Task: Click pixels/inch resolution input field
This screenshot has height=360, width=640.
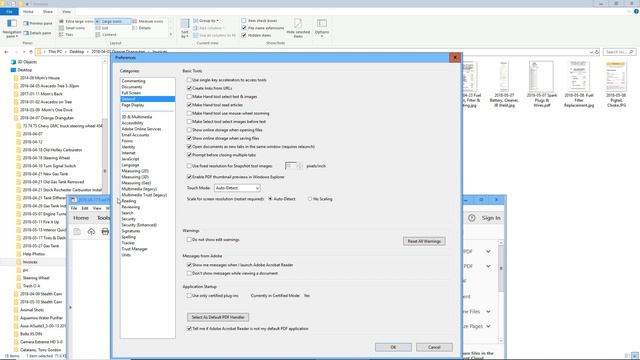Action: [x=291, y=166]
